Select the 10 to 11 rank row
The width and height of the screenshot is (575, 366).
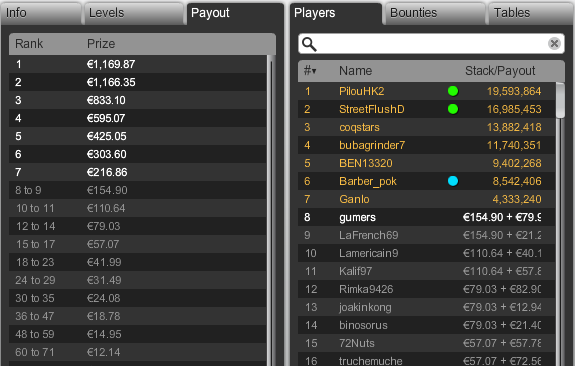pyautogui.click(x=138, y=208)
